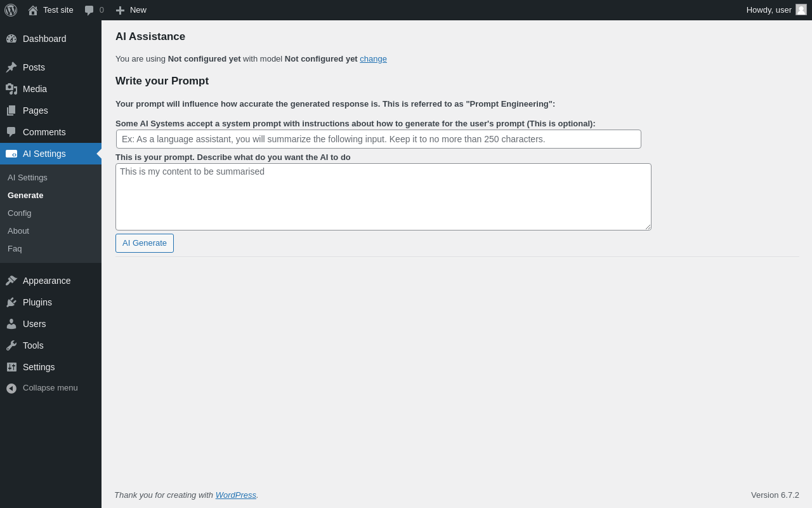Image resolution: width=812 pixels, height=508 pixels.
Task: Open the Generate submenu item
Action: (x=25, y=196)
